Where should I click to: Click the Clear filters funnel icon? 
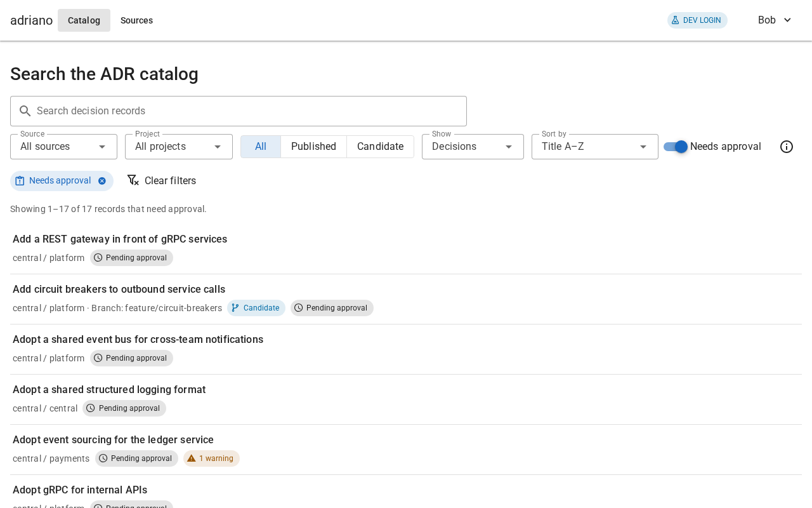[133, 180]
